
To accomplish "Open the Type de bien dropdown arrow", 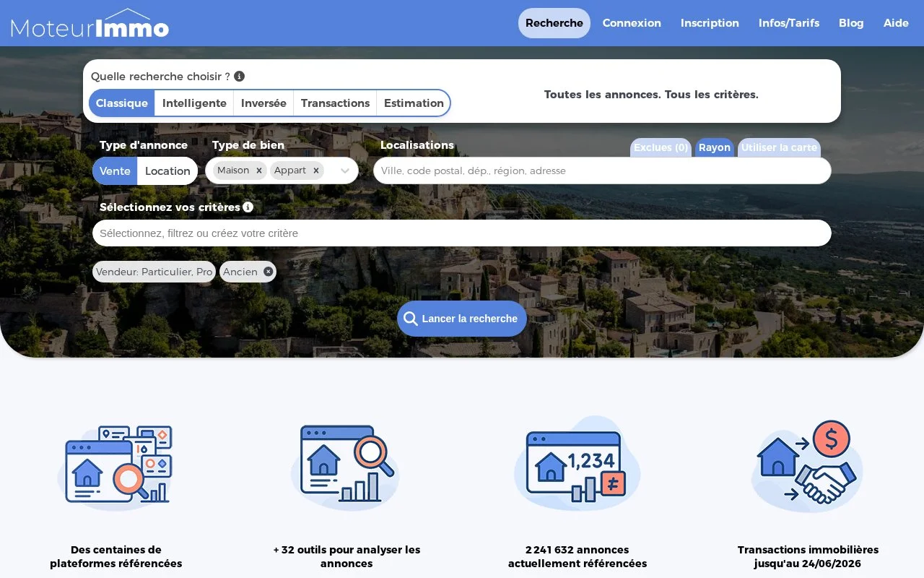I will (x=345, y=171).
